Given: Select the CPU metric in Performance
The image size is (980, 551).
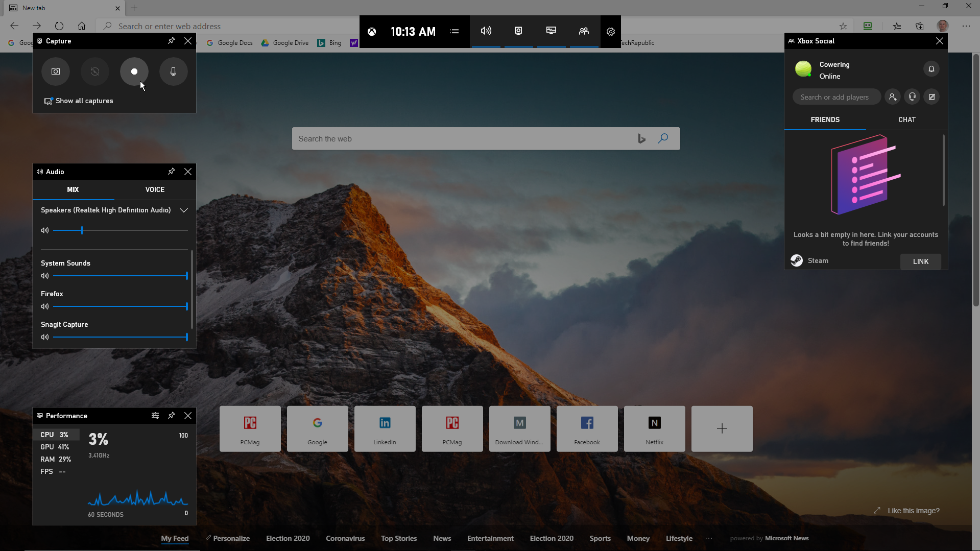Looking at the screenshot, I should point(56,435).
